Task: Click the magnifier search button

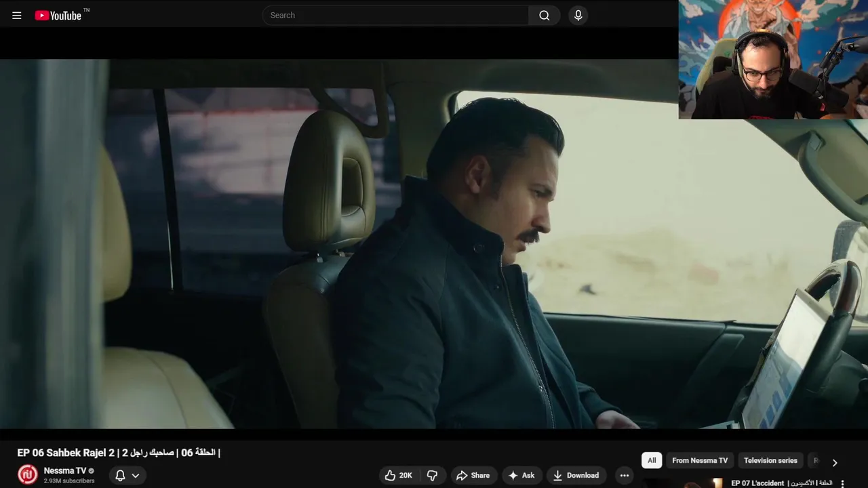Action: tap(545, 16)
